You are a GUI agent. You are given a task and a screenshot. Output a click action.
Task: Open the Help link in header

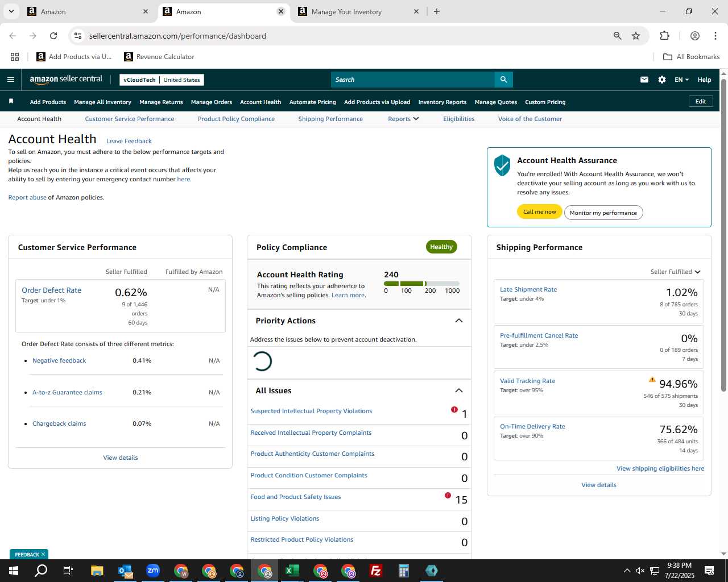tap(704, 80)
